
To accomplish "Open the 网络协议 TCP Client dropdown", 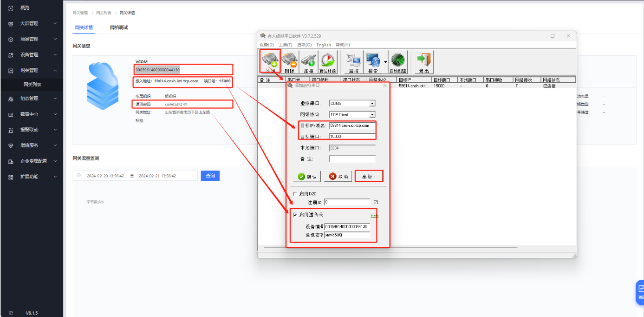I will click(x=372, y=114).
